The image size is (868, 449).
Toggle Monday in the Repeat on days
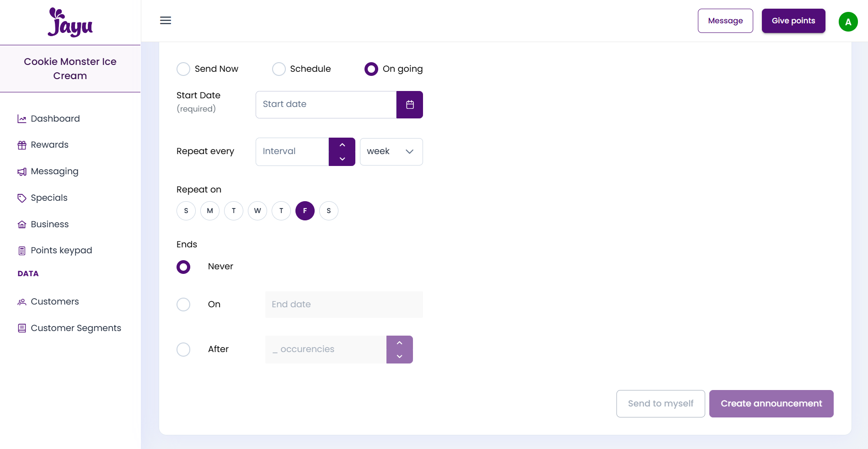210,211
